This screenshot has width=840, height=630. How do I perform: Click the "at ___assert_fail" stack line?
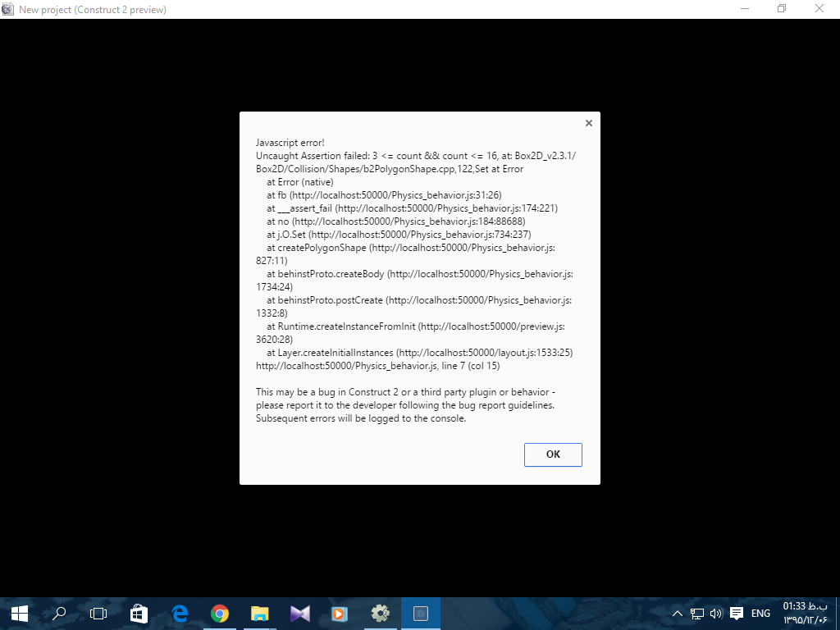412,208
